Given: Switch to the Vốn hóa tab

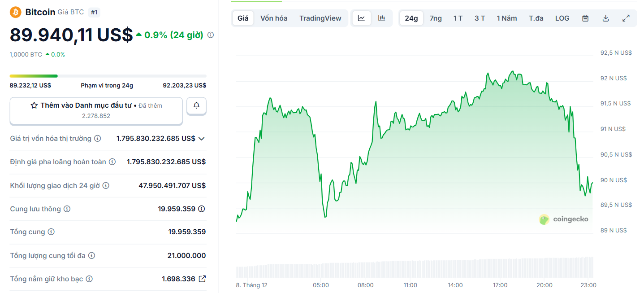Looking at the screenshot, I should (x=273, y=18).
